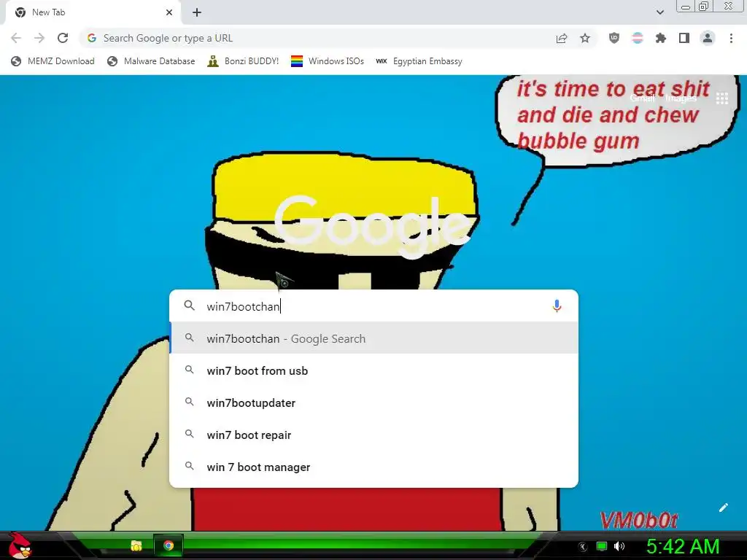Open the Chrome three-dot menu
The width and height of the screenshot is (747, 560).
point(731,38)
